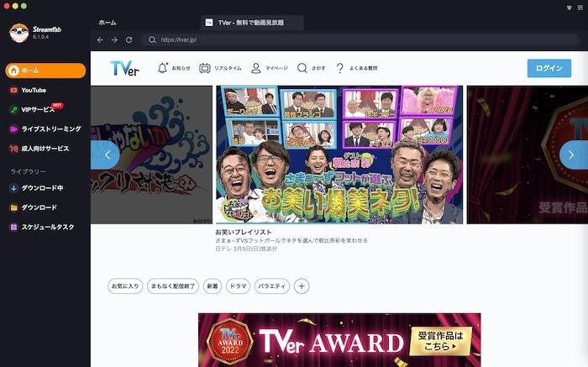Click the menu icon at top-right corner
Viewport: 588px width, 367px height.
pos(580,7)
